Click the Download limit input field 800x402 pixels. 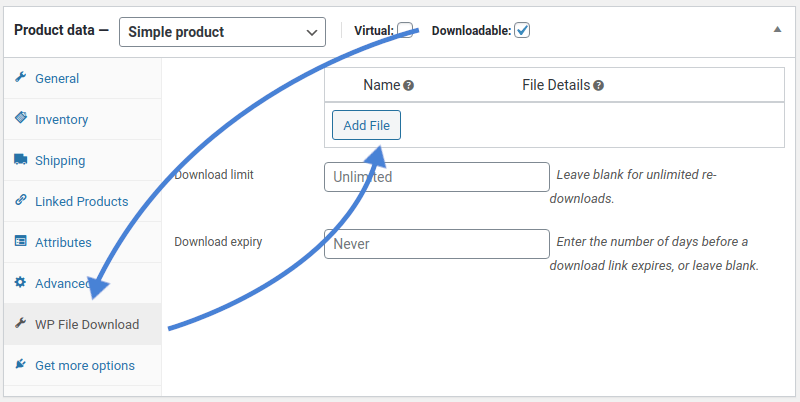pyautogui.click(x=437, y=177)
